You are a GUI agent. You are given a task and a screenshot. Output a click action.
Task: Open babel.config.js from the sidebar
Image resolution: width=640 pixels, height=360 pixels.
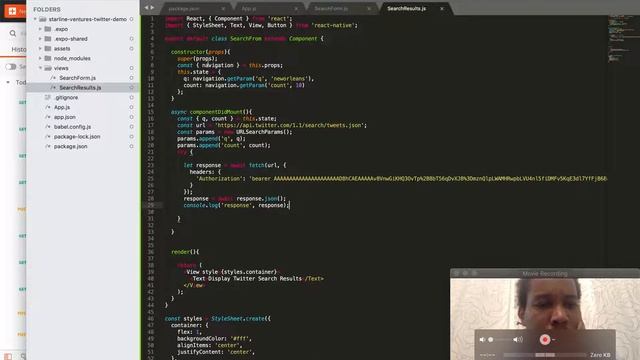[x=72, y=127]
